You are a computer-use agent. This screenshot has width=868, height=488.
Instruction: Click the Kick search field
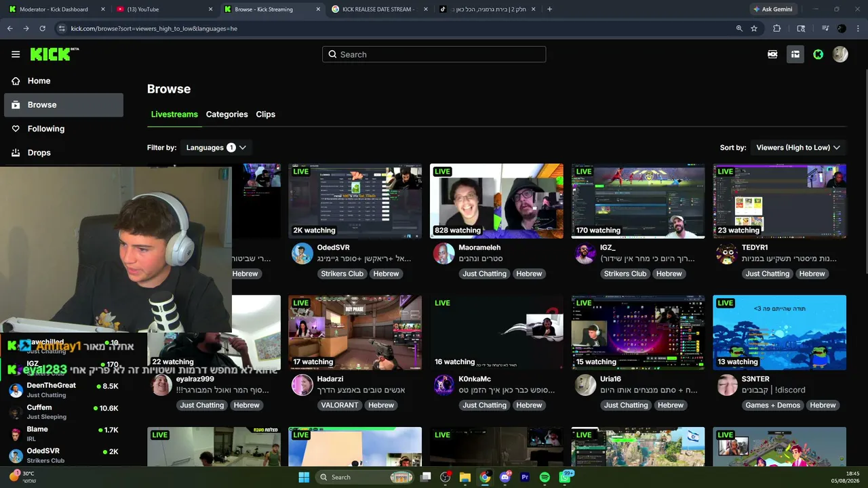434,54
